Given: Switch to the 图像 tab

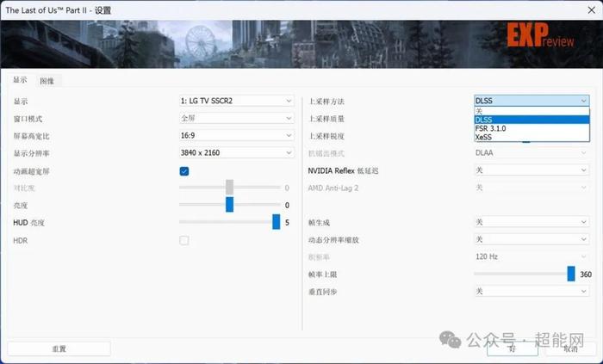Looking at the screenshot, I should coord(47,81).
